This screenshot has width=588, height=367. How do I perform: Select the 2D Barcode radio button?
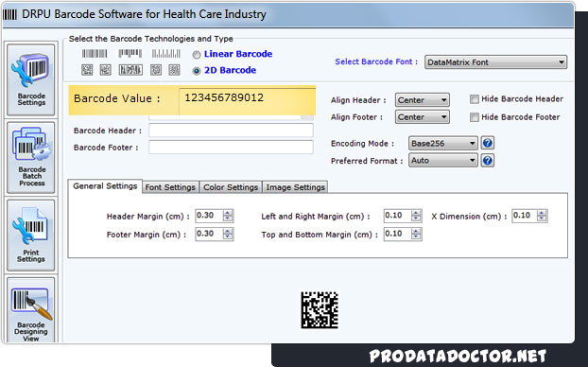coord(197,71)
